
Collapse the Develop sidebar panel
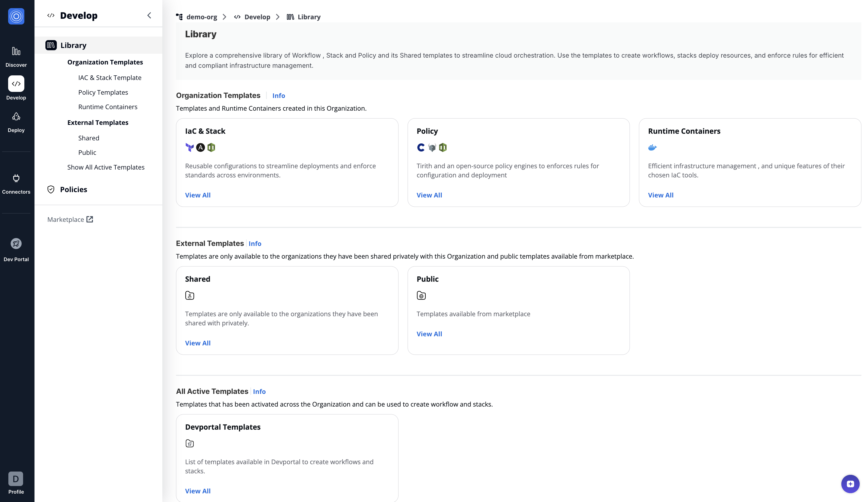pyautogui.click(x=149, y=15)
